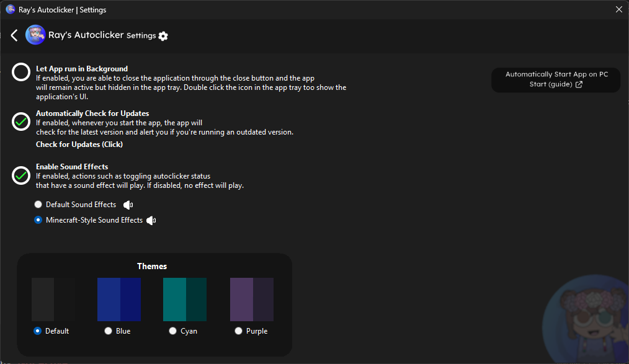
Task: Go back using the left arrow icon
Action: (14, 35)
